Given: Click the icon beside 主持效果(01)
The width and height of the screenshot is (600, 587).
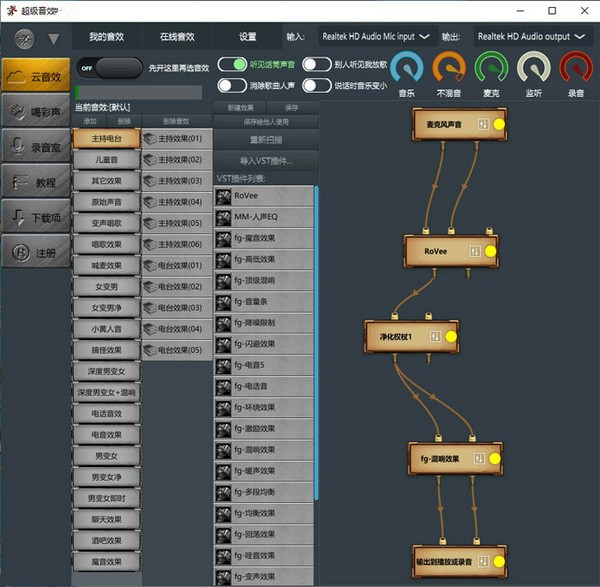Looking at the screenshot, I should click(x=149, y=139).
